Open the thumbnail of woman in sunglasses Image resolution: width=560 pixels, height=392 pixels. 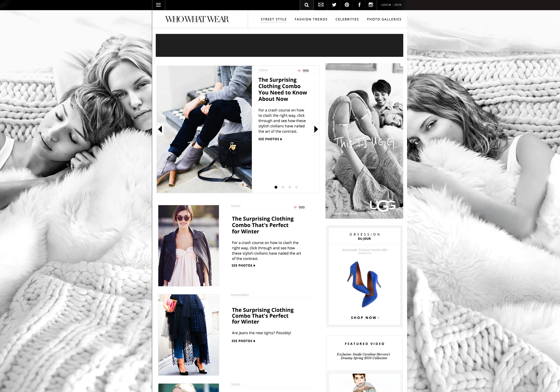pyautogui.click(x=189, y=246)
